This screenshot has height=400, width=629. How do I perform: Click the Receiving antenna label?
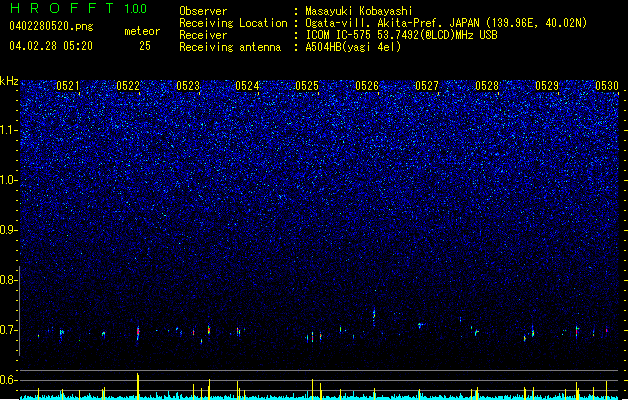pyautogui.click(x=230, y=47)
